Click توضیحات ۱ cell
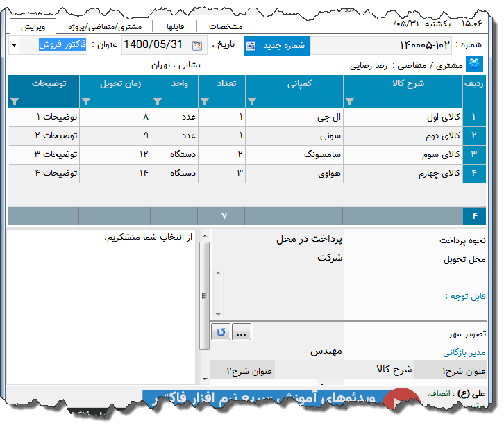 click(44, 117)
